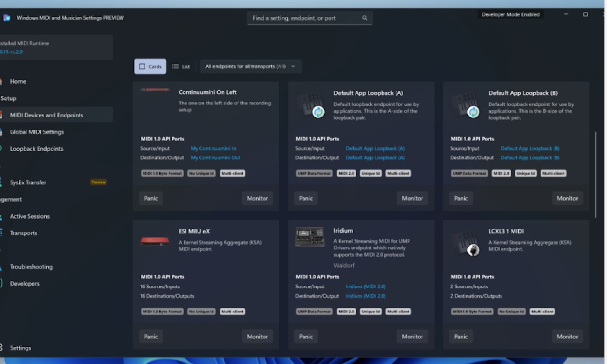Open the Troubleshooting section
The image size is (607, 364).
point(31,266)
